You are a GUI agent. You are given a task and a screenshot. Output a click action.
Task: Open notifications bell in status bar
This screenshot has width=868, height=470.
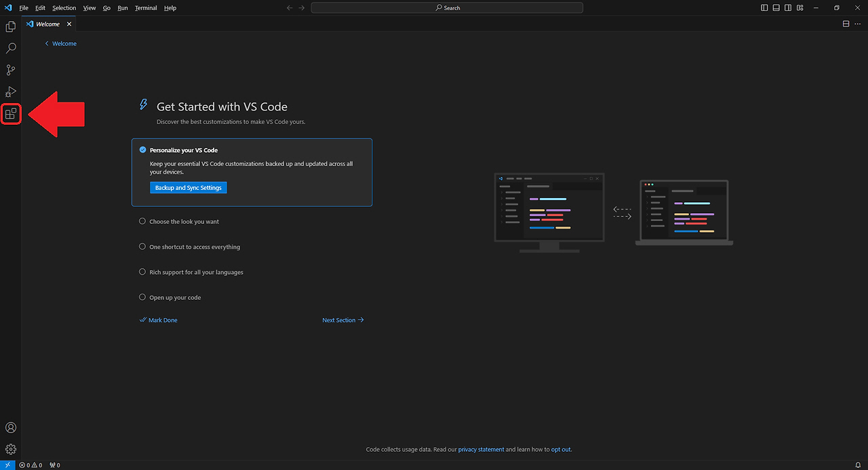click(858, 465)
